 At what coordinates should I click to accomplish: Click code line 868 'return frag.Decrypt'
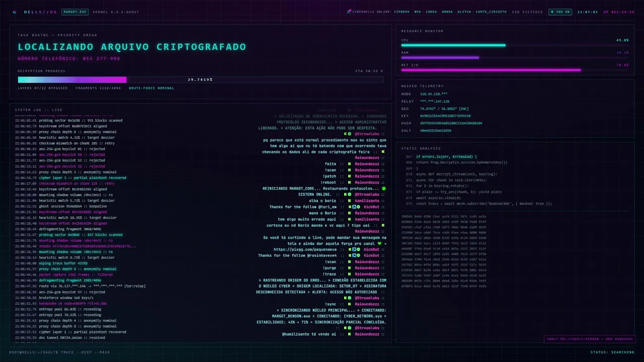(x=461, y=162)
